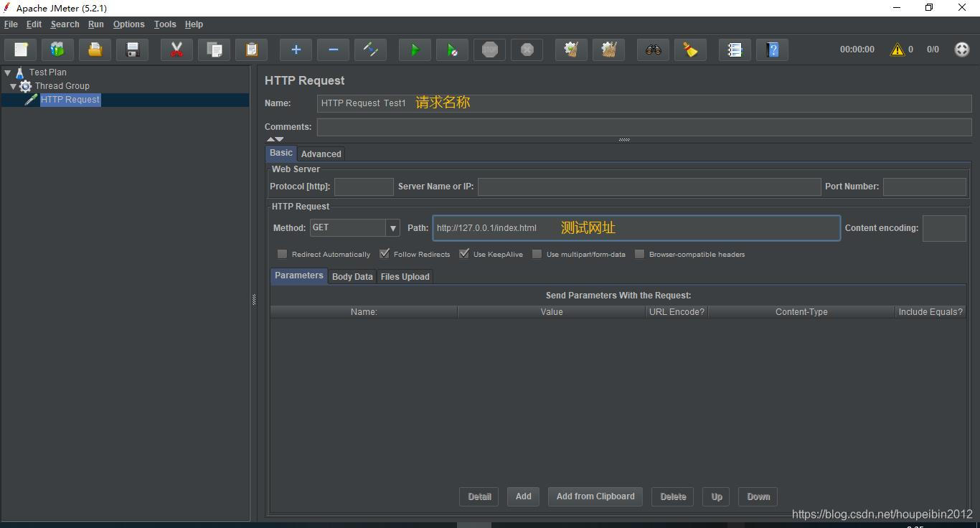
Task: Open the Run menu
Action: (96, 24)
